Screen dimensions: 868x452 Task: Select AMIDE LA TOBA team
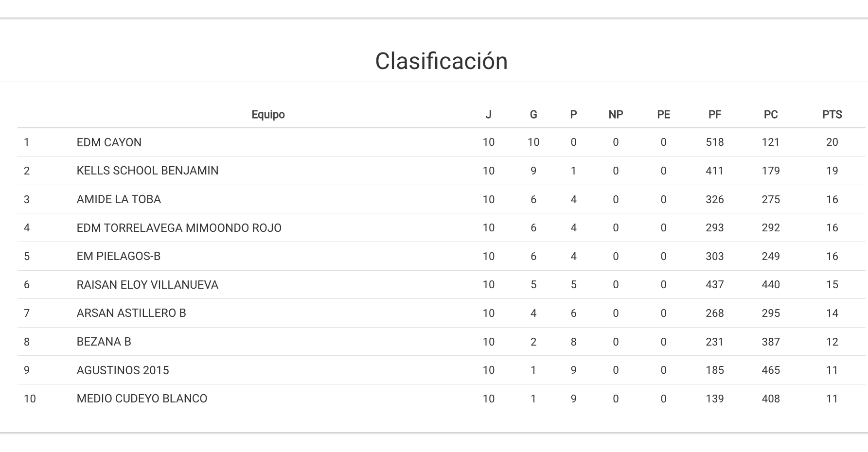click(119, 199)
